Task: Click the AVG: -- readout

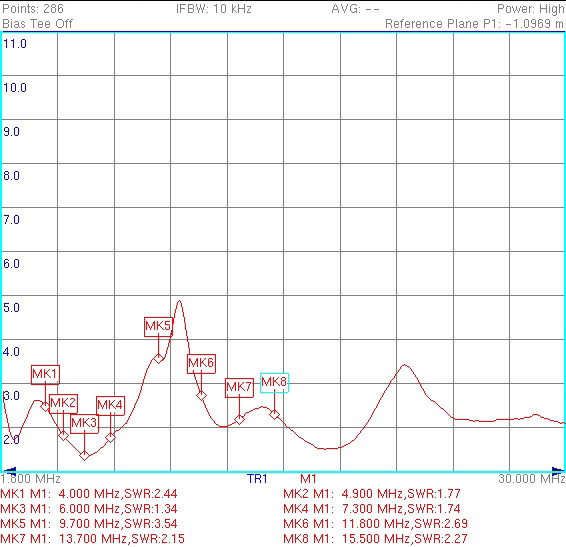Action: click(x=355, y=9)
